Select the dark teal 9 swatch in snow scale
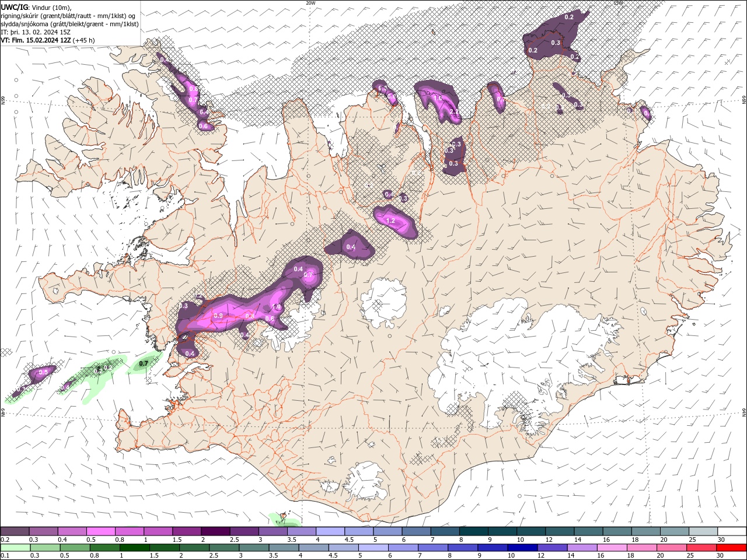This screenshot has width=747, height=560. pos(502,531)
